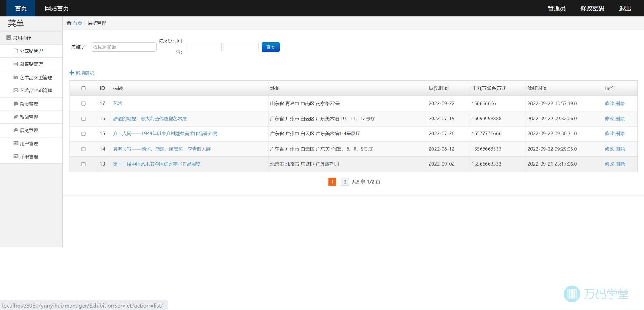Click 修改 for row ID 16

pos(609,119)
